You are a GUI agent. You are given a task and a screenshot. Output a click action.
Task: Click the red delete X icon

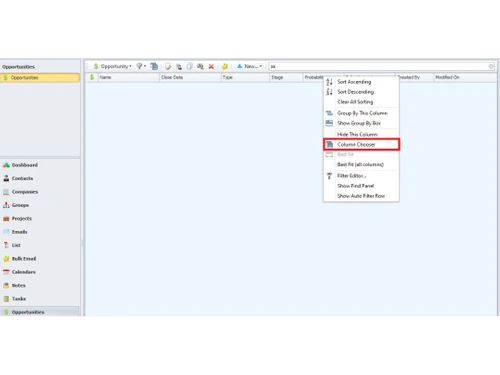tap(211, 67)
